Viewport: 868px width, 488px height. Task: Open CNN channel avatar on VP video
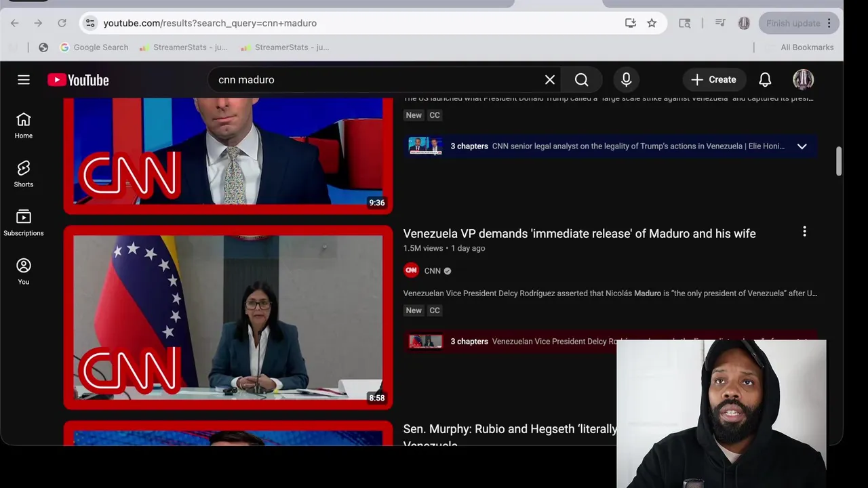click(x=411, y=270)
